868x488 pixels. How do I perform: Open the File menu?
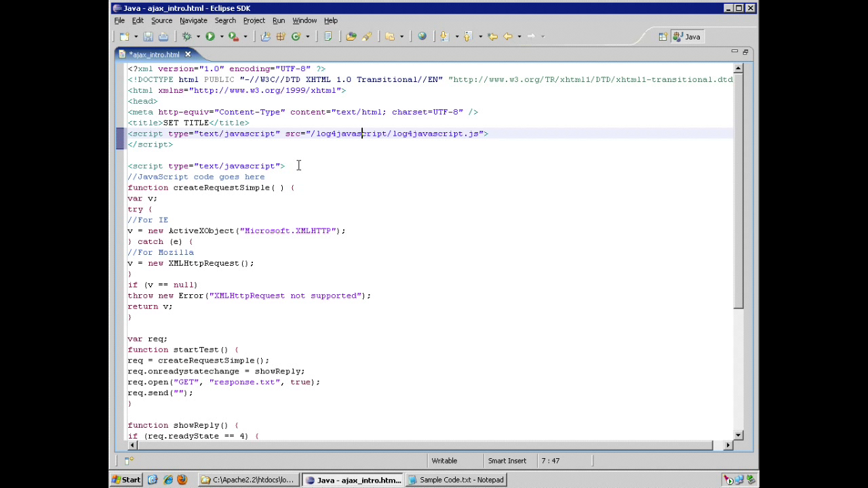click(x=119, y=20)
